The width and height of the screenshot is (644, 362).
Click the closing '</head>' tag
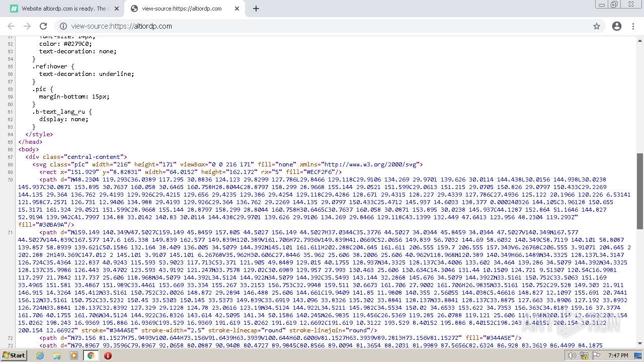[x=30, y=142]
